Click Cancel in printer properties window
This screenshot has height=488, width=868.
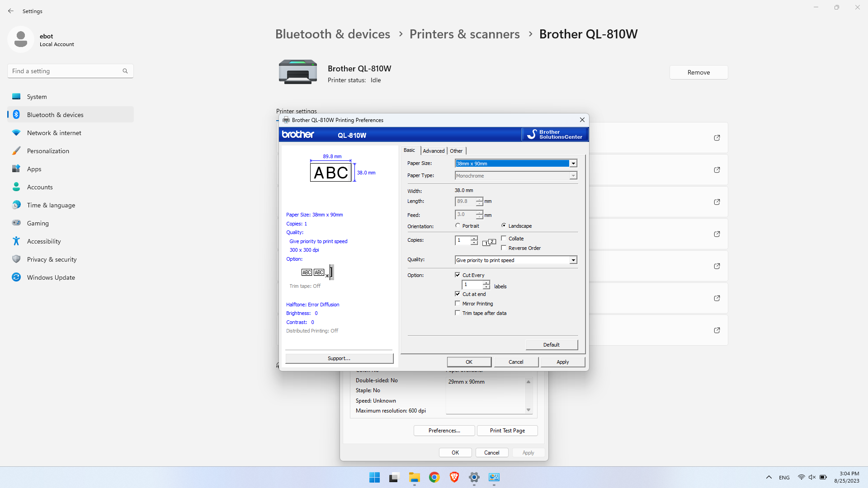(x=492, y=453)
